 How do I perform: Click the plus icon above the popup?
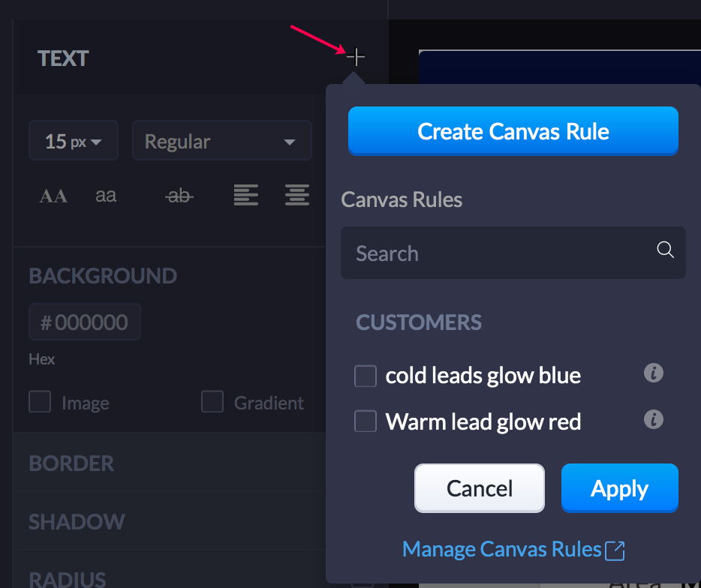[355, 56]
